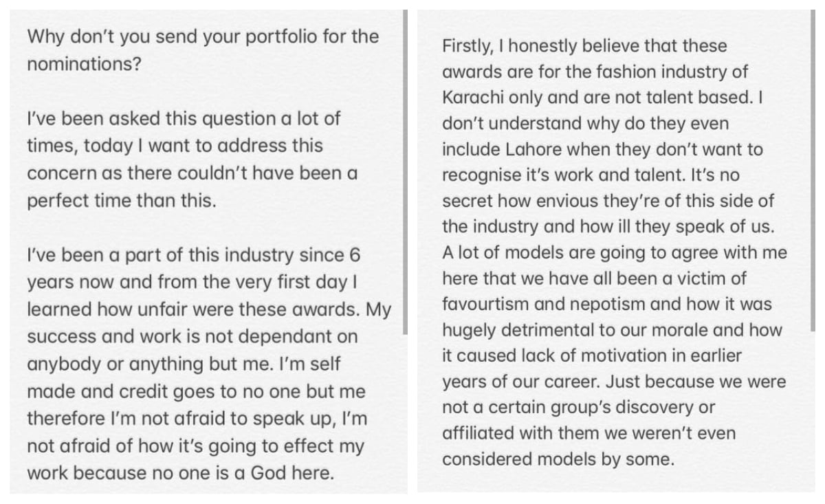Click the line 'A lot of models are going to agree'

point(615,253)
